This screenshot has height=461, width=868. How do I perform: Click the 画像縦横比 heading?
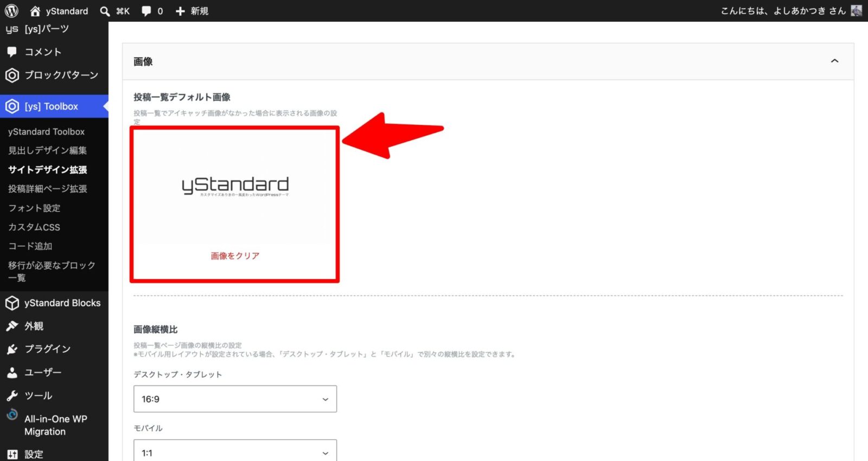point(156,330)
